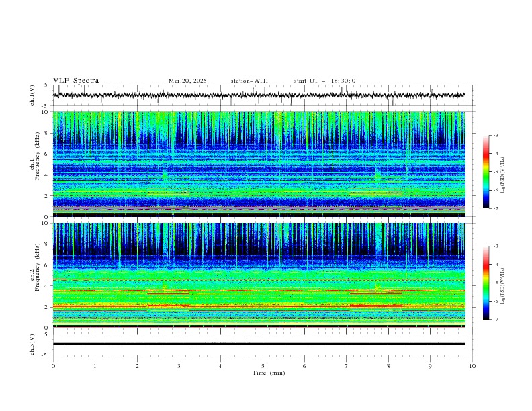Viewport: 532px width, 411px height.
Task: Click the 'station=ATH' header text
Action: [249, 81]
